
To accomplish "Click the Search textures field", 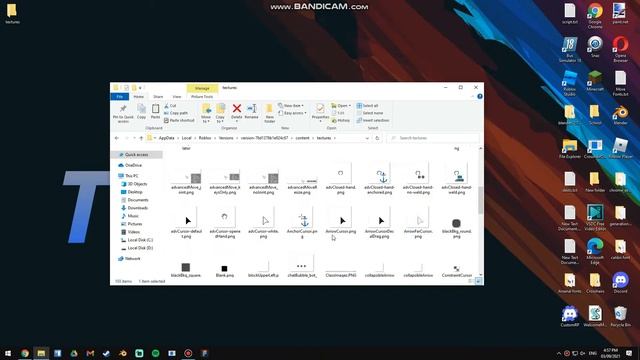I will 433,138.
